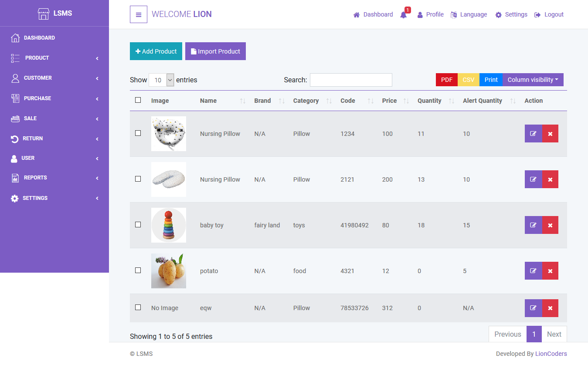Click the edit icon for baby toy
Image resolution: width=588 pixels, height=365 pixels.
[533, 225]
